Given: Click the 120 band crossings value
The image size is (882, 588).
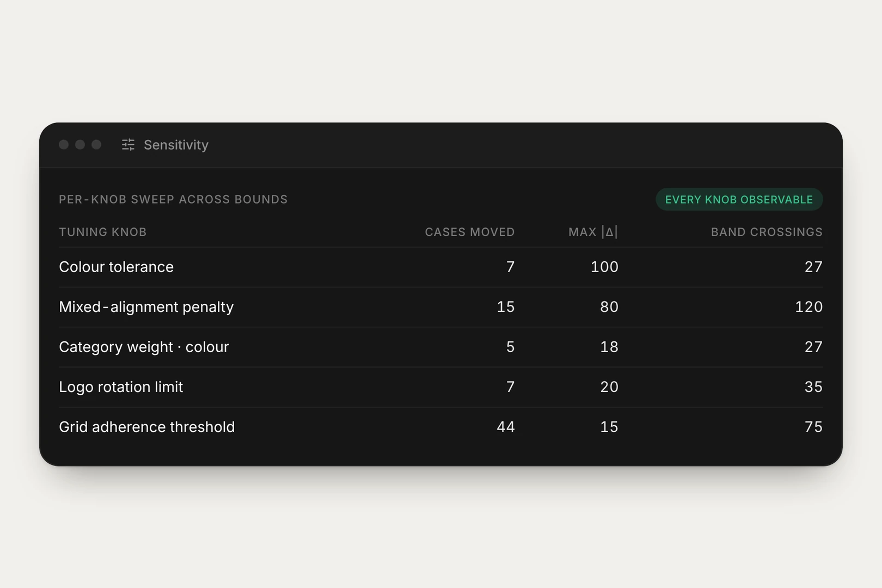Looking at the screenshot, I should [x=809, y=307].
